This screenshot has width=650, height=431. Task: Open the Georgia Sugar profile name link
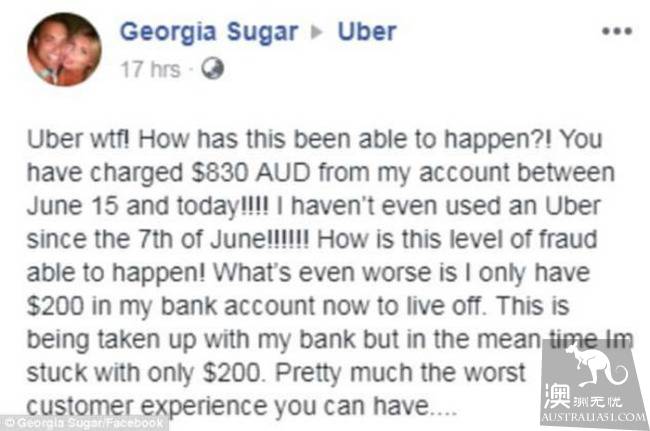click(x=209, y=32)
